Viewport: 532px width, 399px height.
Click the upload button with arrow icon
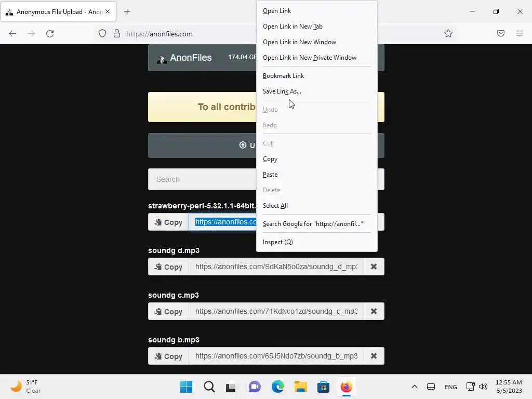[202, 145]
